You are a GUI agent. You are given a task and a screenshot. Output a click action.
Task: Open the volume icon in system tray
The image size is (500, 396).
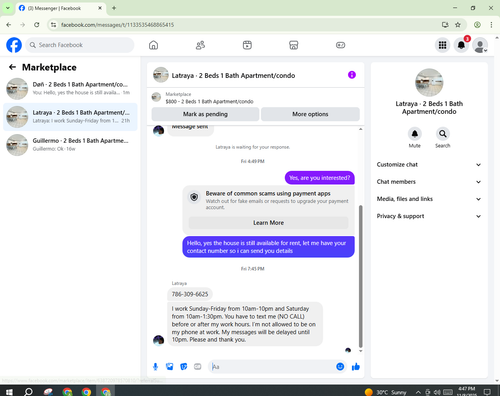tap(437, 392)
